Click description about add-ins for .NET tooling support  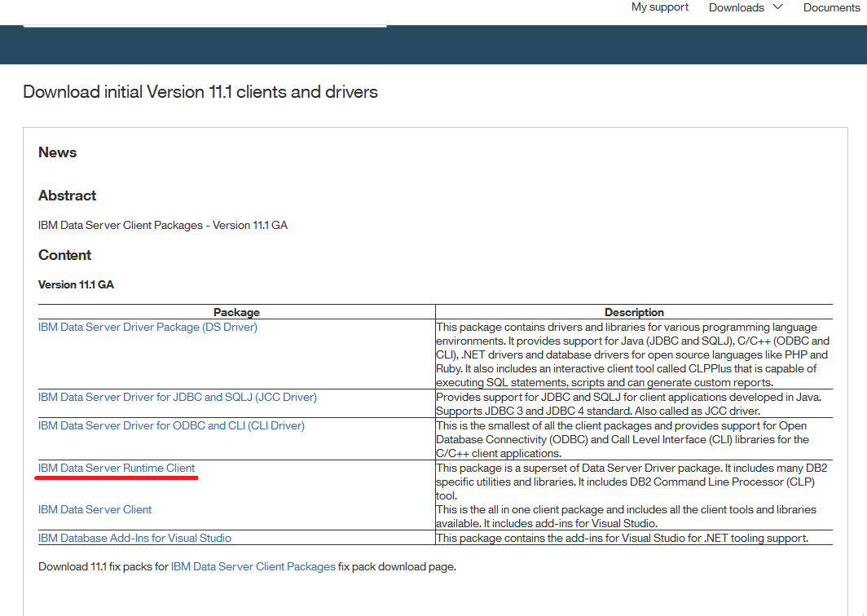[622, 538]
